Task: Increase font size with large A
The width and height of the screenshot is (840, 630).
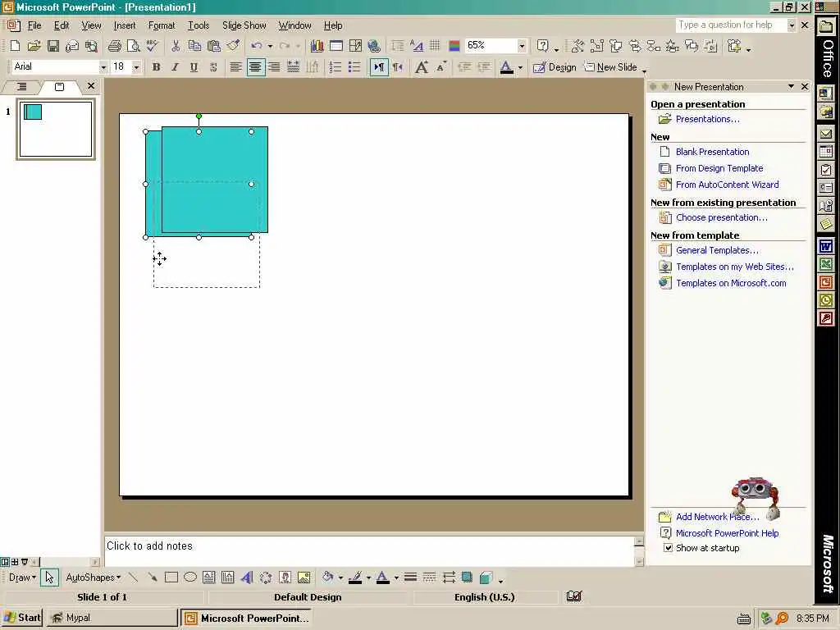Action: (421, 67)
